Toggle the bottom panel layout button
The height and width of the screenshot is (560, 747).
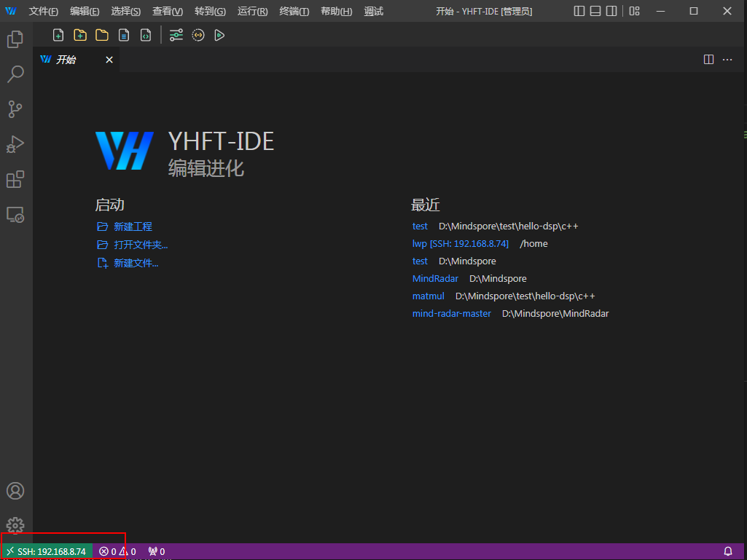[x=595, y=11]
